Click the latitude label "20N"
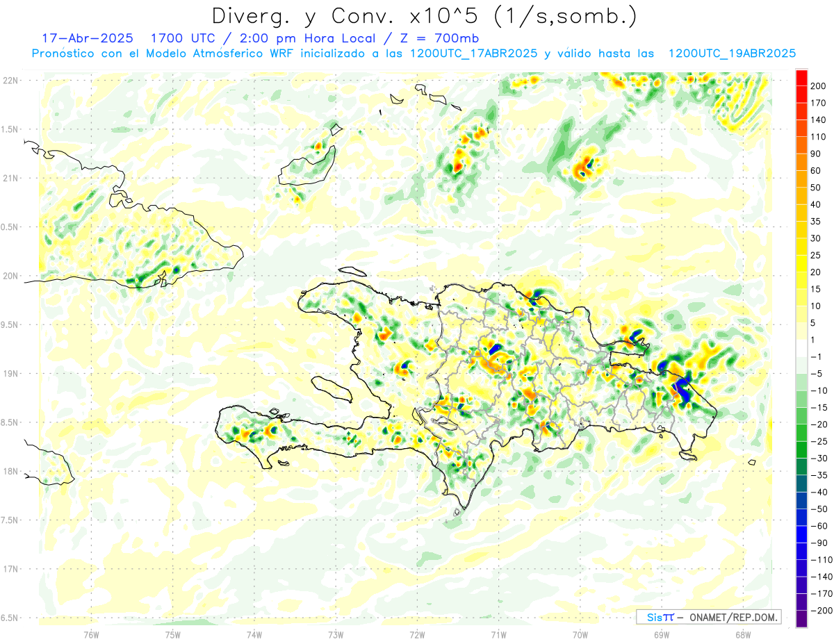 click(x=10, y=276)
